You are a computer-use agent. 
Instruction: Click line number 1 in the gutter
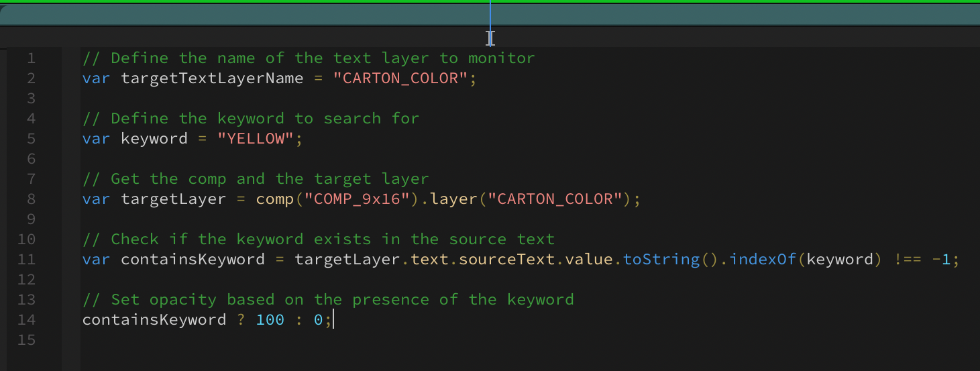click(32, 58)
